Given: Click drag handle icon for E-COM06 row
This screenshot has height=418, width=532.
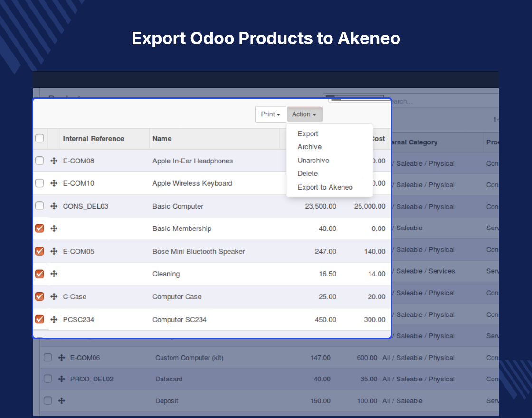Looking at the screenshot, I should click(x=61, y=358).
